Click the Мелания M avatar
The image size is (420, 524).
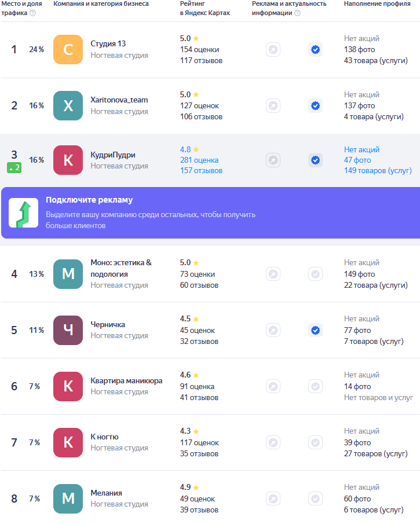pyautogui.click(x=68, y=499)
